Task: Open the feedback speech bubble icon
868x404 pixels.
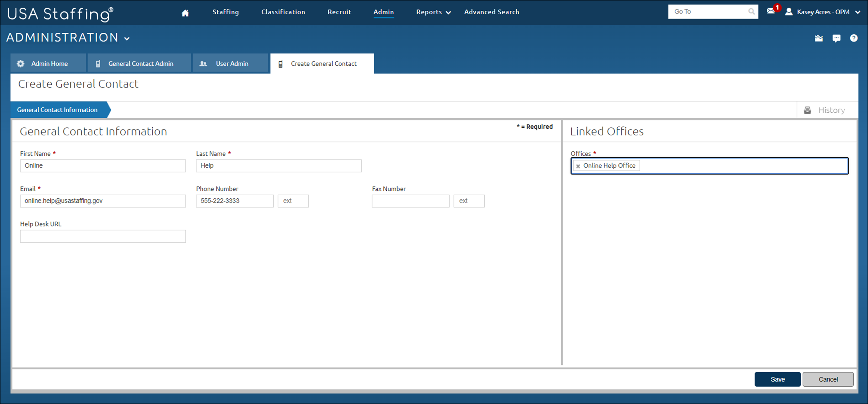Action: pos(837,38)
